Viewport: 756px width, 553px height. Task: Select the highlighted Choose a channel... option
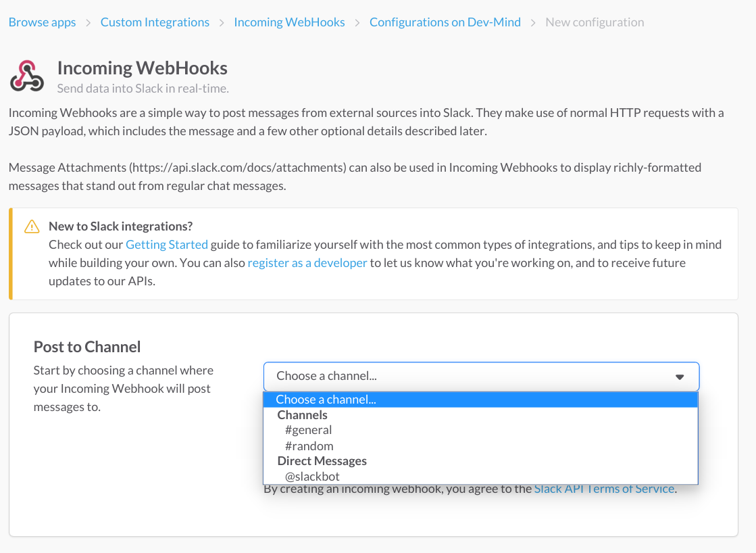point(481,400)
